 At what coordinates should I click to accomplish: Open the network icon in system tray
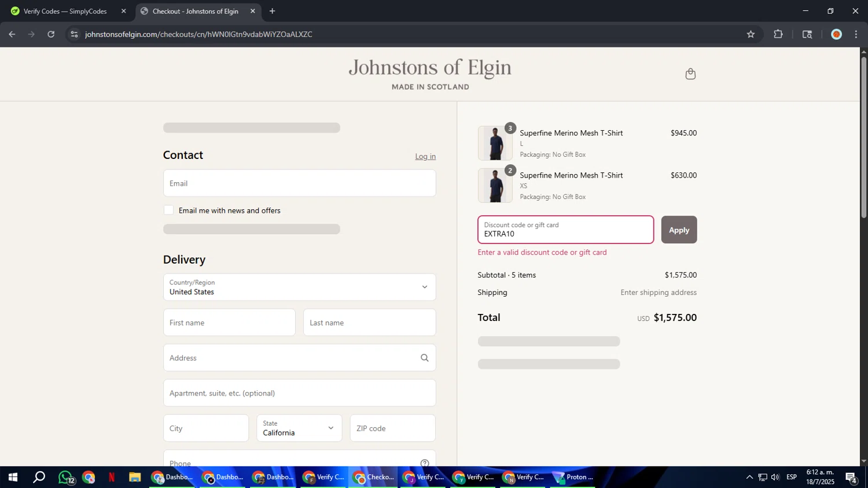point(763,478)
